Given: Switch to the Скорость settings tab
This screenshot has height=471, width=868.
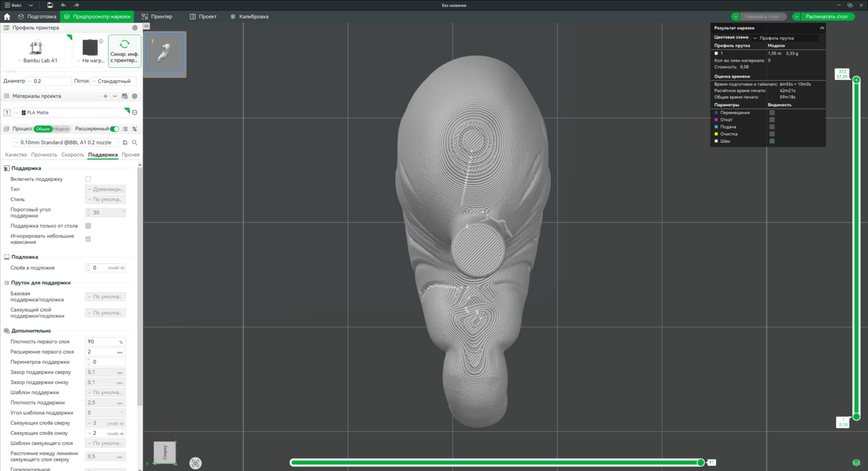Looking at the screenshot, I should click(x=72, y=155).
